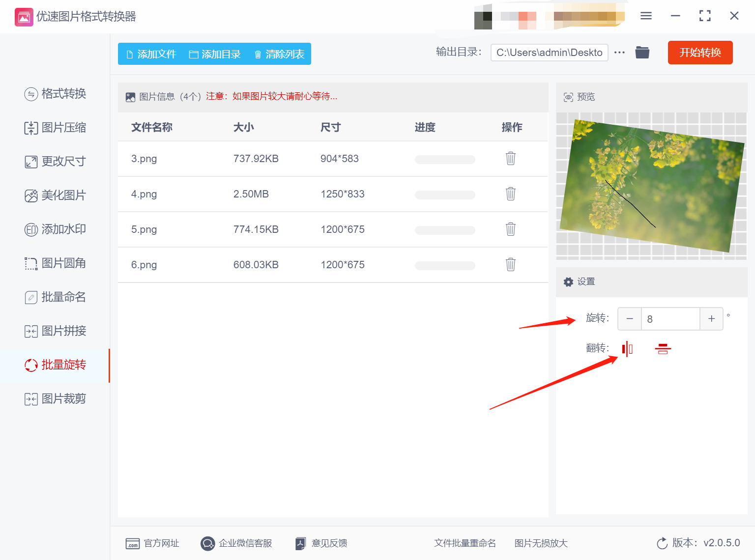Click the 737.92KB size cell
This screenshot has height=560, width=755.
coord(256,159)
